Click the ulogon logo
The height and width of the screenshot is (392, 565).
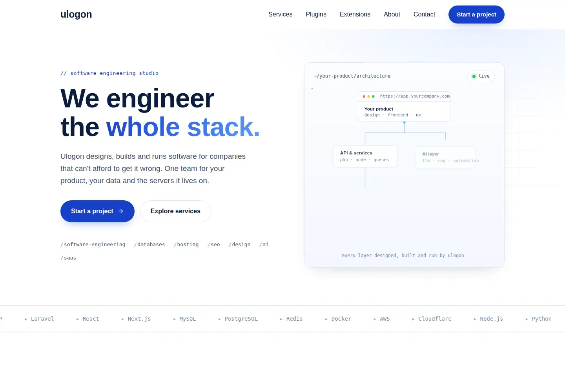(76, 15)
